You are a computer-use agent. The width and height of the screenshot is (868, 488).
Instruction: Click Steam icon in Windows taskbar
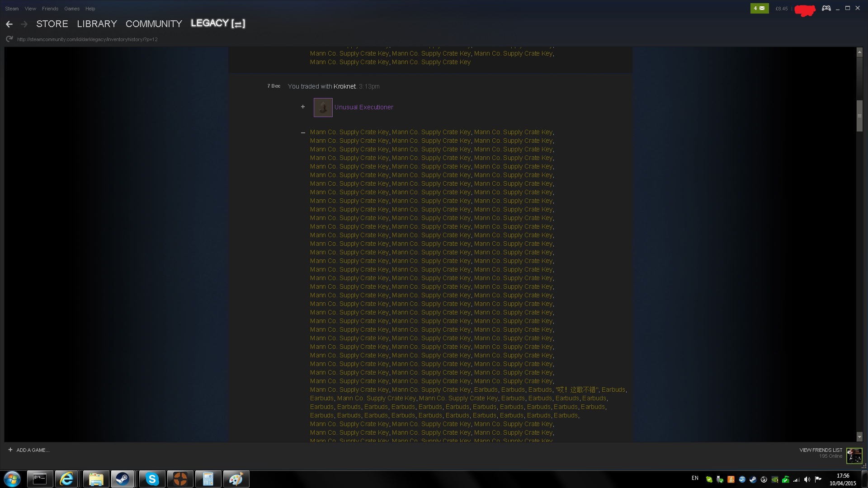[123, 479]
